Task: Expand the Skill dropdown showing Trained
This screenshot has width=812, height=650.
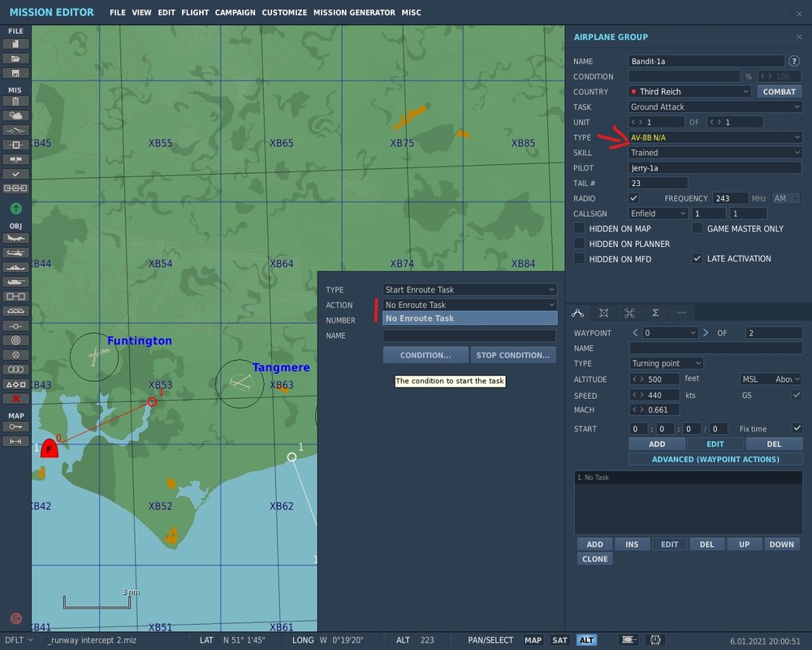Action: [x=715, y=153]
